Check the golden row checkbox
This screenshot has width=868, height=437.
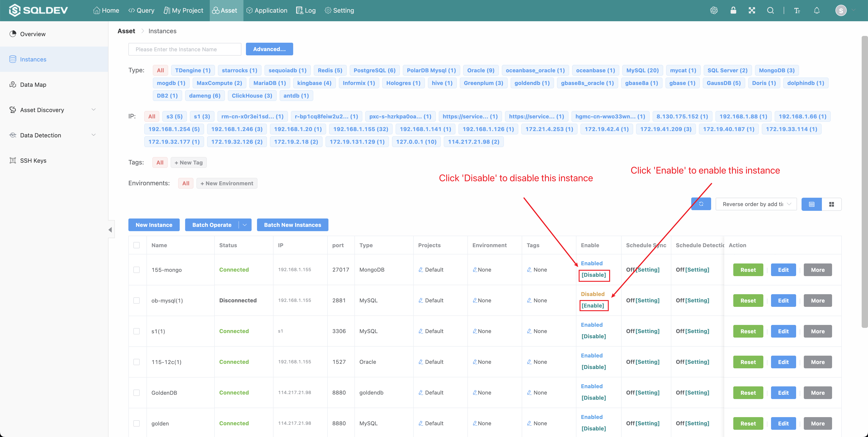[137, 423]
